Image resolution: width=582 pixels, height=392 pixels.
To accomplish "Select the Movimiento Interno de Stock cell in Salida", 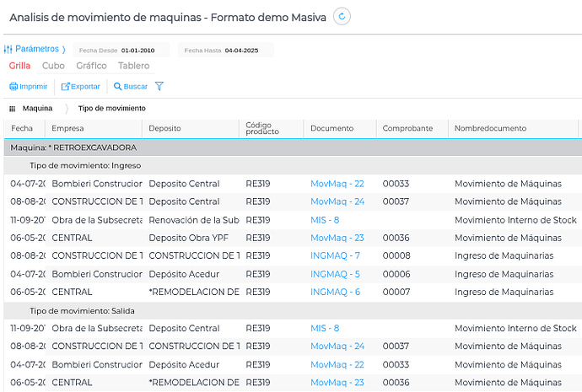I will tap(515, 328).
